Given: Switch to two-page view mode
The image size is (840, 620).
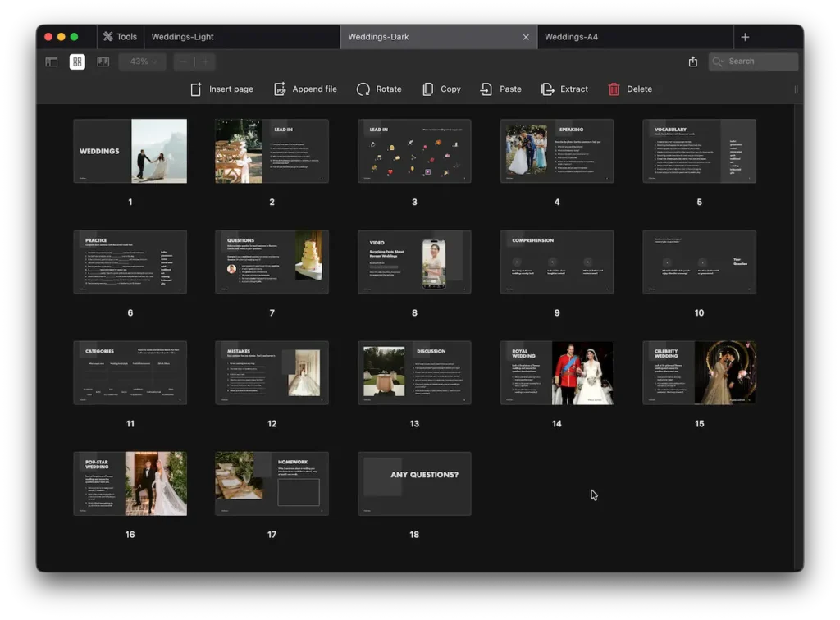Looking at the screenshot, I should (103, 62).
